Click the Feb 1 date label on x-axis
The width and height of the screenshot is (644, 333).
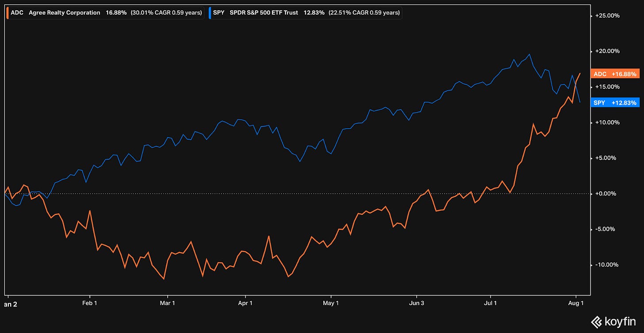pos(90,303)
